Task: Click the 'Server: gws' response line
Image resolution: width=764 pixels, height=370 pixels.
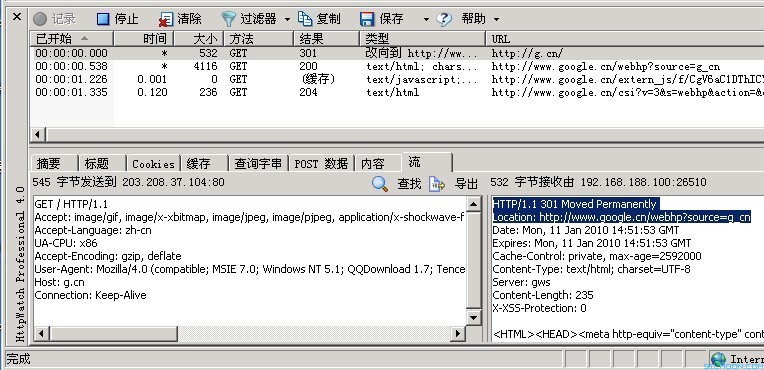Action: 521,282
